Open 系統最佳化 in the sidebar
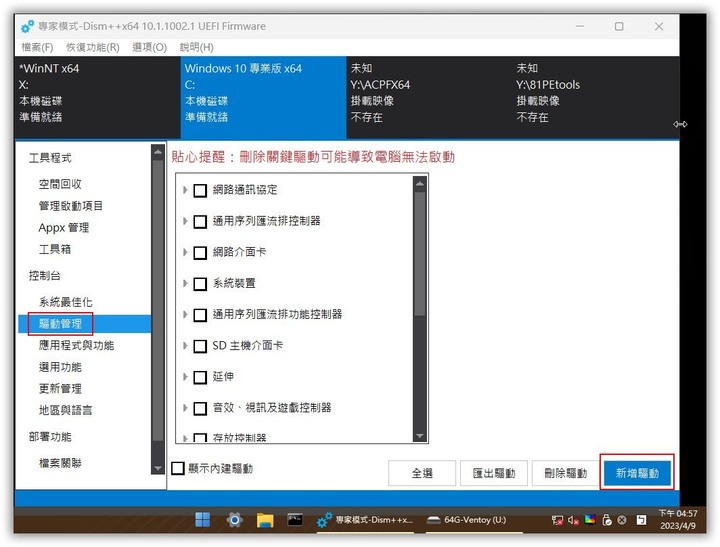 (x=66, y=302)
